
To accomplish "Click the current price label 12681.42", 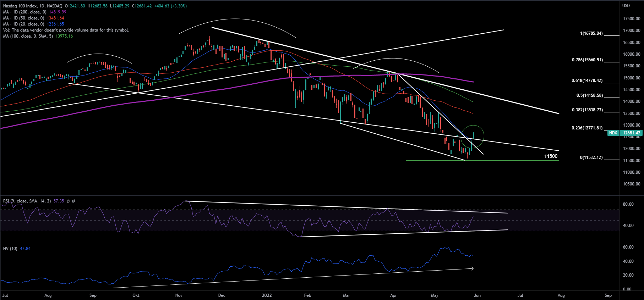I will pos(632,133).
